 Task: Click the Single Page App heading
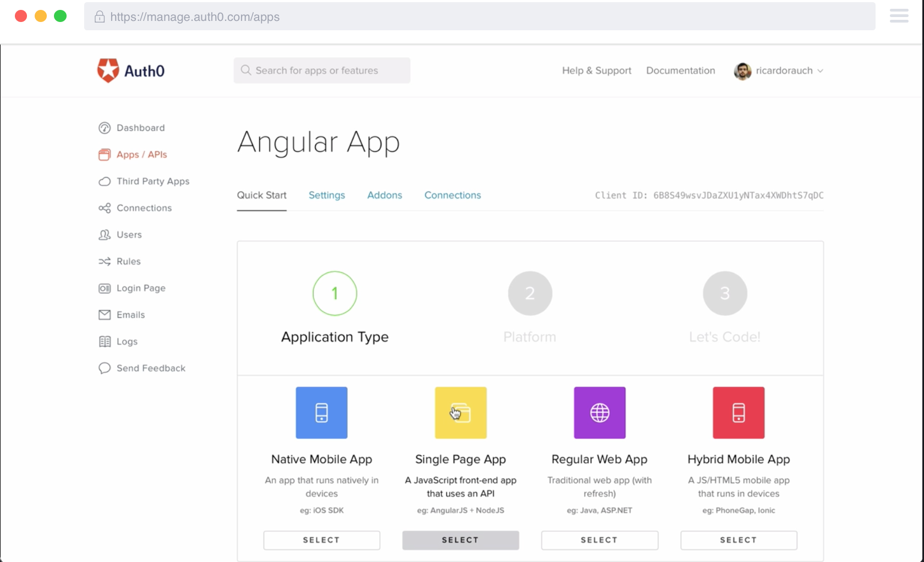tap(461, 459)
